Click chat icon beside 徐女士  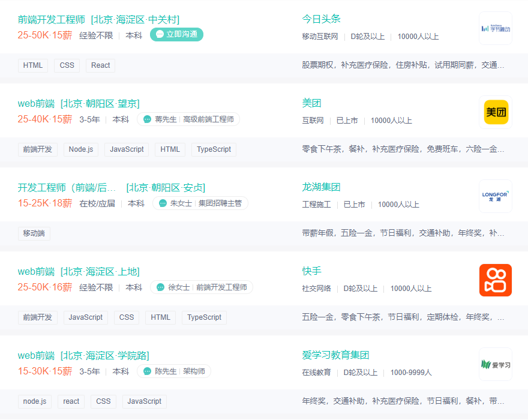(x=160, y=287)
